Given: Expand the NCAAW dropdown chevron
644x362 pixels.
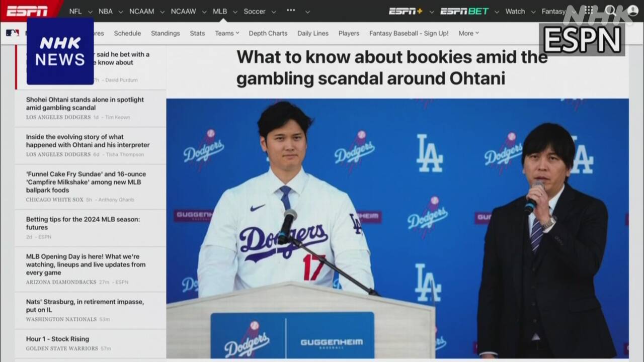Looking at the screenshot, I should coord(204,12).
